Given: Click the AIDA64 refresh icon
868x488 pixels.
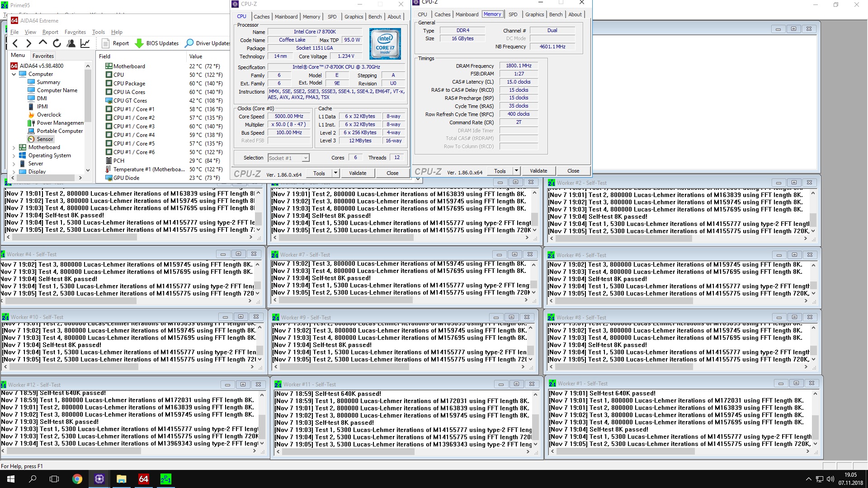Looking at the screenshot, I should [x=57, y=43].
